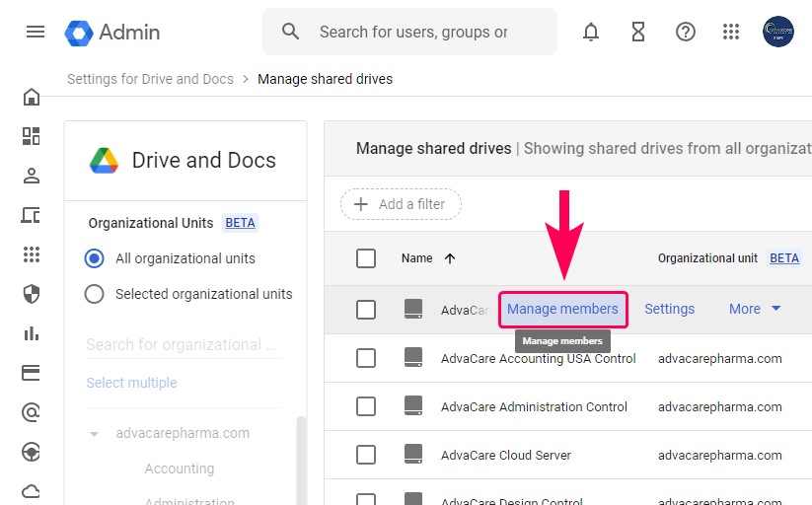Open the Google apps grid

(731, 32)
